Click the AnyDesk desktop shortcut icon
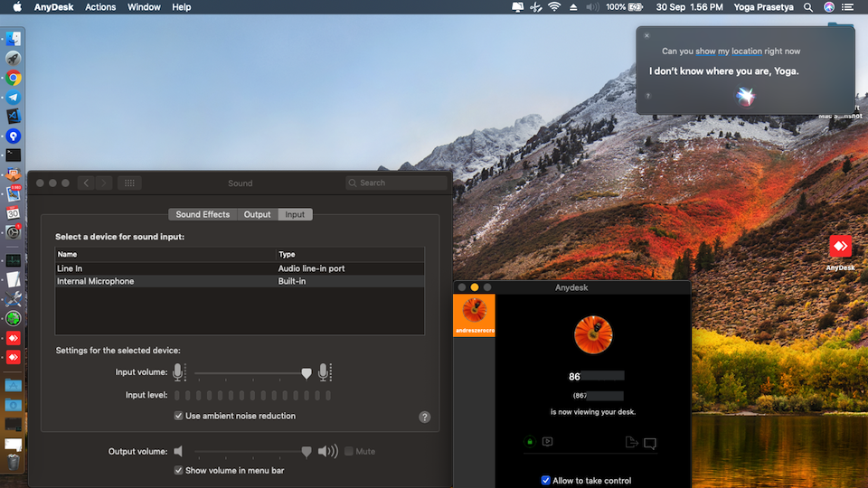The image size is (868, 488). coord(840,247)
